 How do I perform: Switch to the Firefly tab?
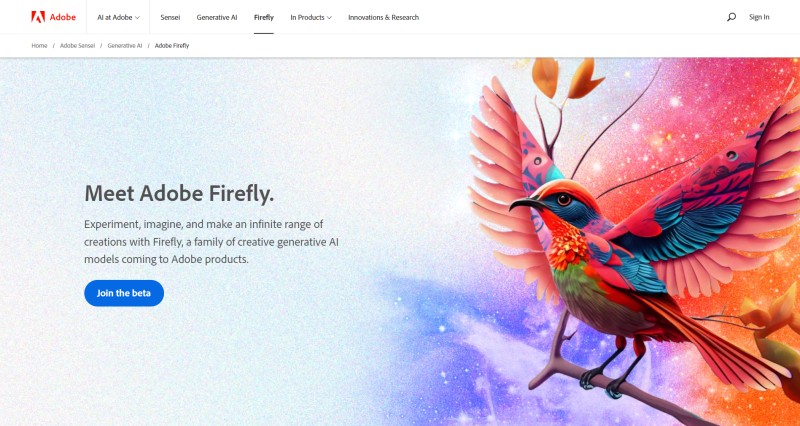[264, 17]
